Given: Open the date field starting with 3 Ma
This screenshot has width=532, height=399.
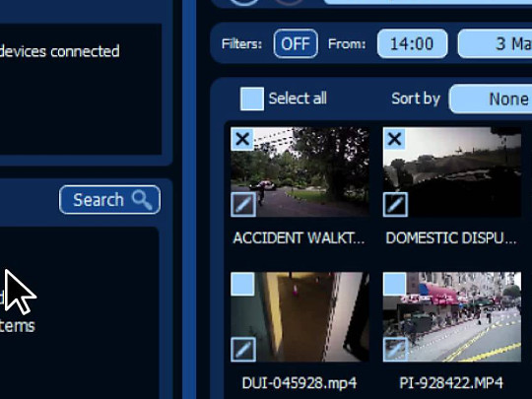Looking at the screenshot, I should [495, 43].
